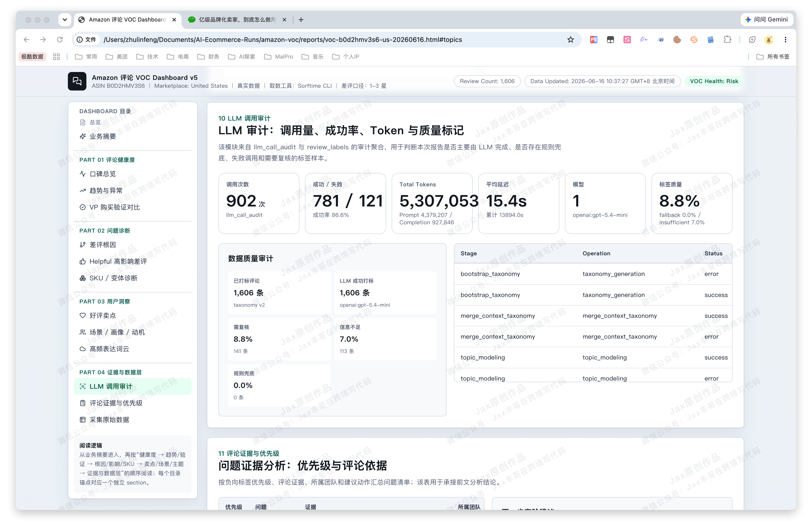The height and width of the screenshot is (531, 812).
Task: Open the 音乐 bookmark folder
Action: tap(312, 57)
